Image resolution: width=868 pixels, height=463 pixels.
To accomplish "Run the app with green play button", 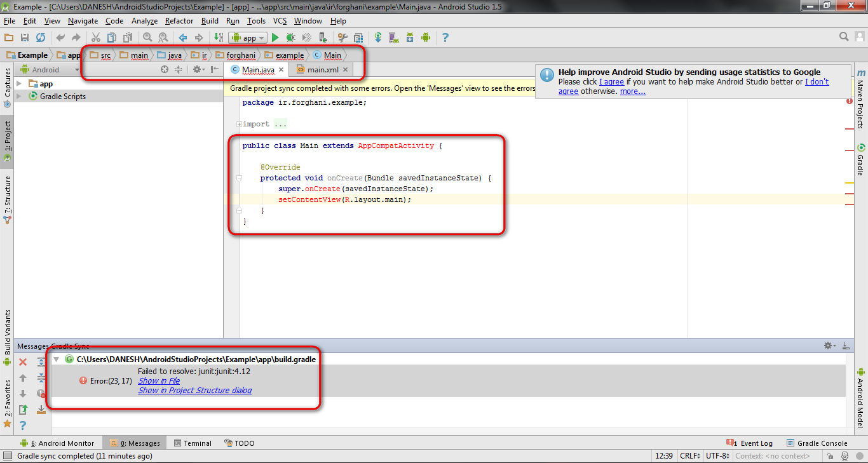I will [x=275, y=38].
